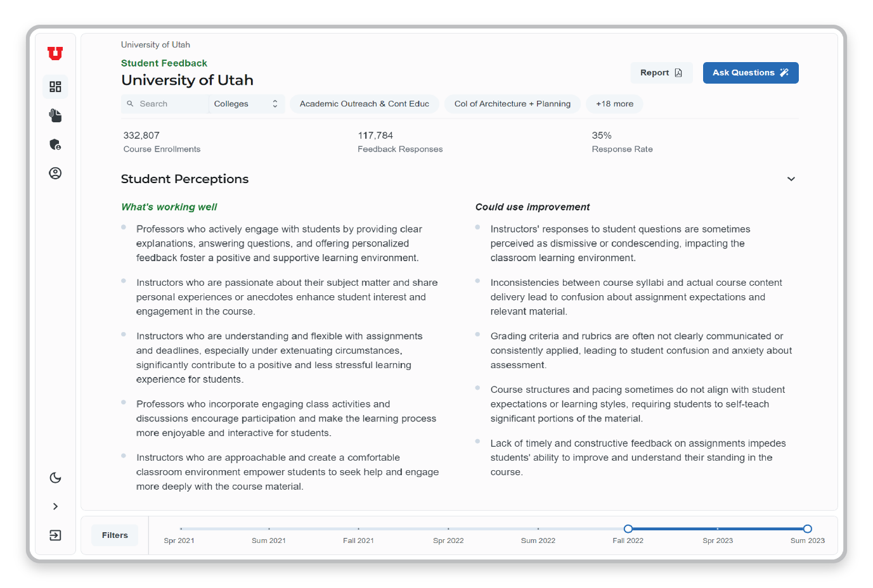
Task: Click the magic wand icon on Ask Questions
Action: [x=784, y=73]
